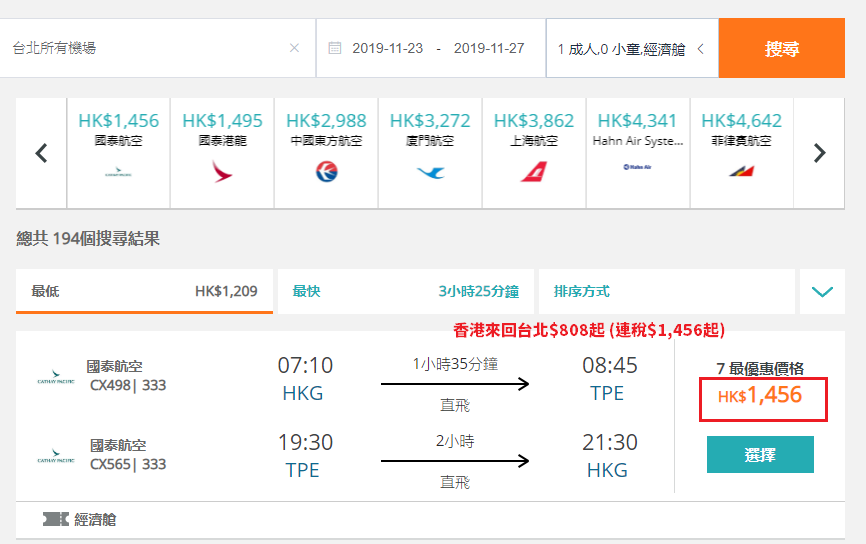866x544 pixels.
Task: Click the highlighted HK$1,456 price
Action: point(763,399)
